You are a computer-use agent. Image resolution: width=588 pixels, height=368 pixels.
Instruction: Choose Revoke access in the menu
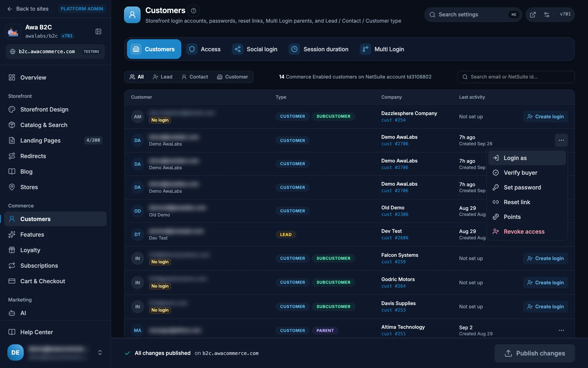[527, 231]
